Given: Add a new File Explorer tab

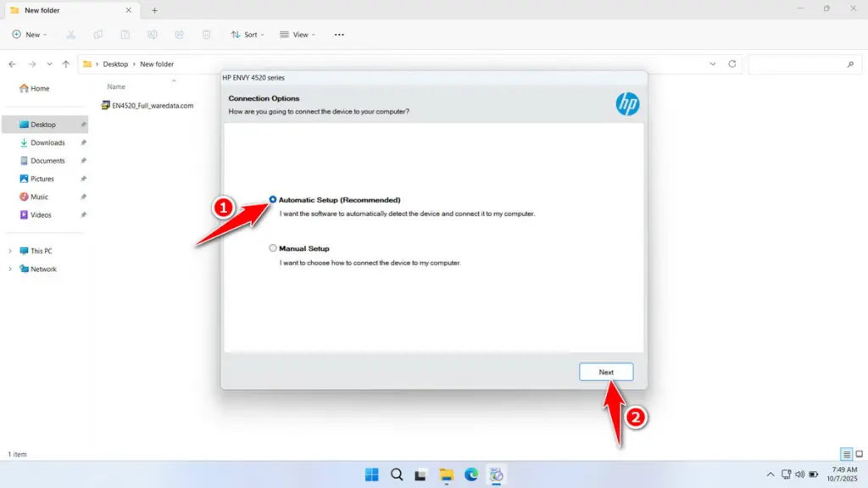Looking at the screenshot, I should click(154, 10).
